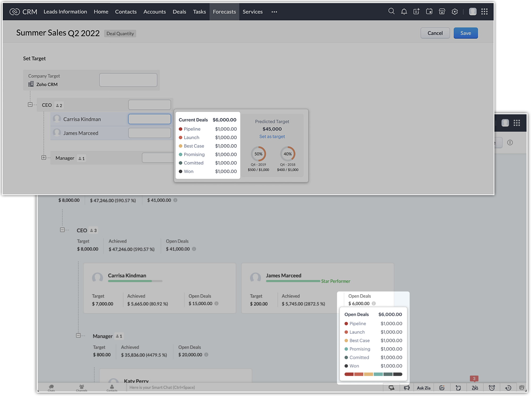Open the settings gear icon

(455, 11)
